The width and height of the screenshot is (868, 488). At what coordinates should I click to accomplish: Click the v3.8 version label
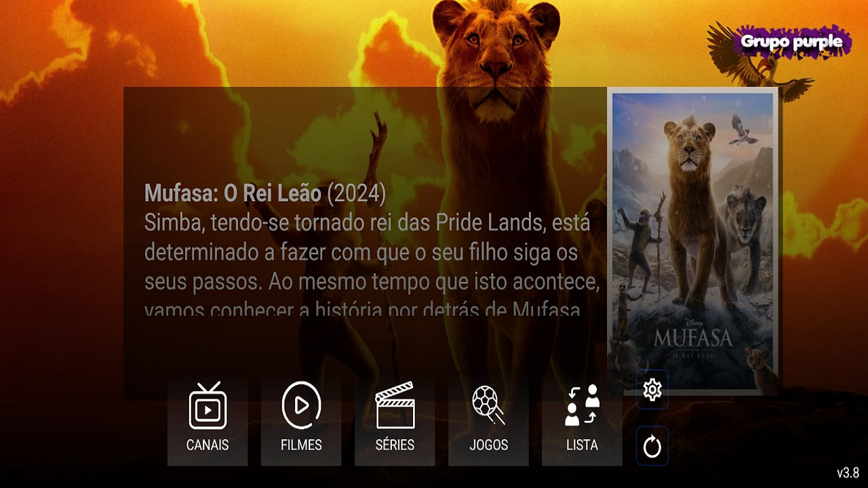pyautogui.click(x=848, y=472)
